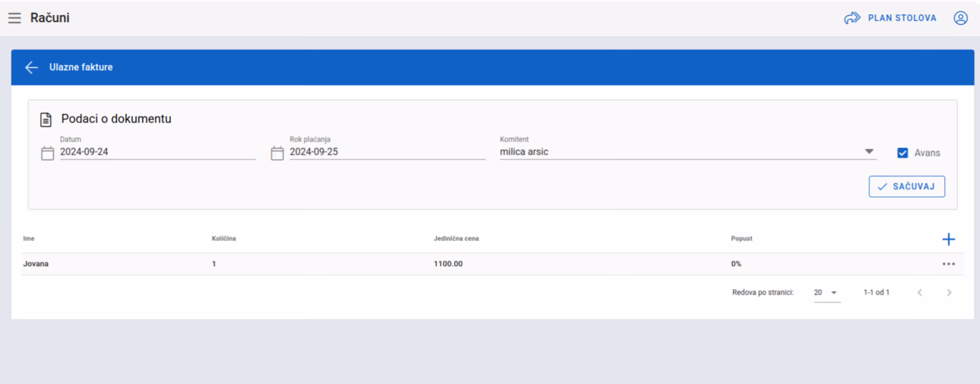Go to the next page arrow
980x384 pixels.
[x=949, y=292]
